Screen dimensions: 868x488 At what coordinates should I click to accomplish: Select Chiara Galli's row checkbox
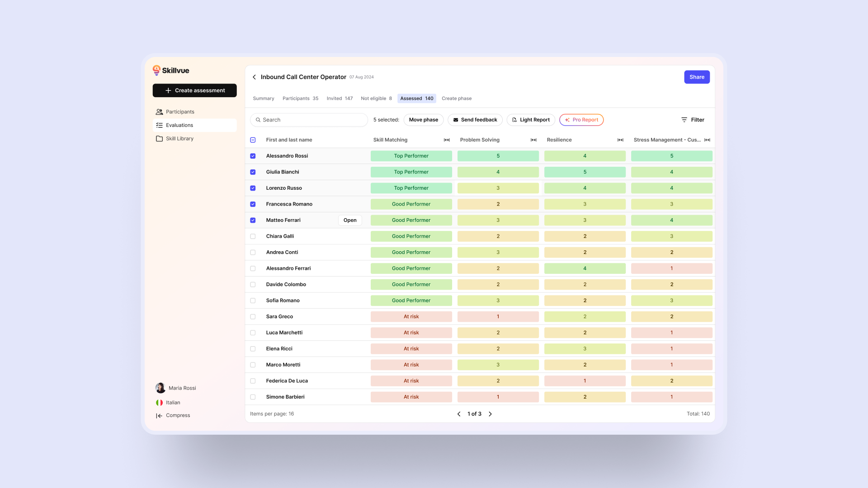[x=253, y=237]
